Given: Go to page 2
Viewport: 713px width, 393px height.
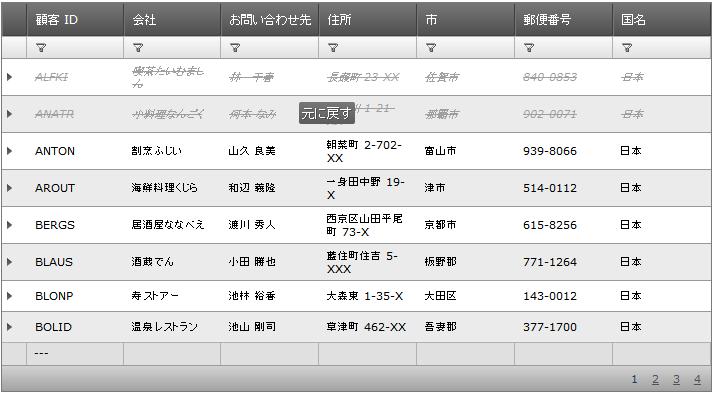Looking at the screenshot, I should 655,379.
